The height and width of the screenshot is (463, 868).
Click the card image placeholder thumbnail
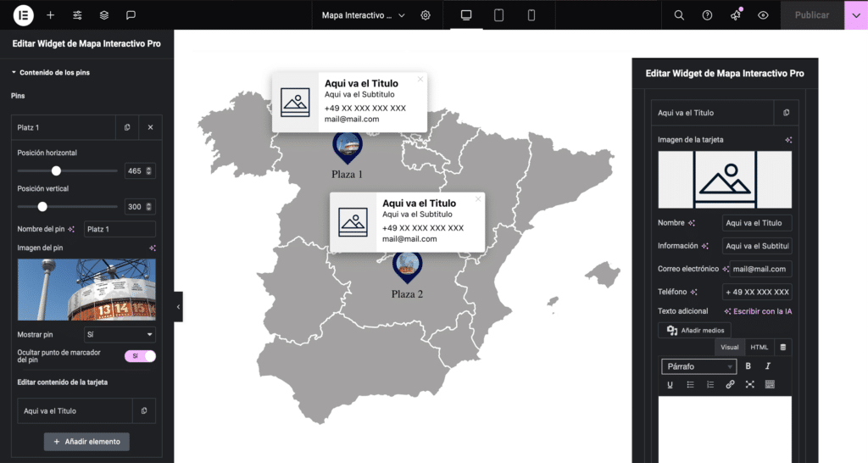725,180
